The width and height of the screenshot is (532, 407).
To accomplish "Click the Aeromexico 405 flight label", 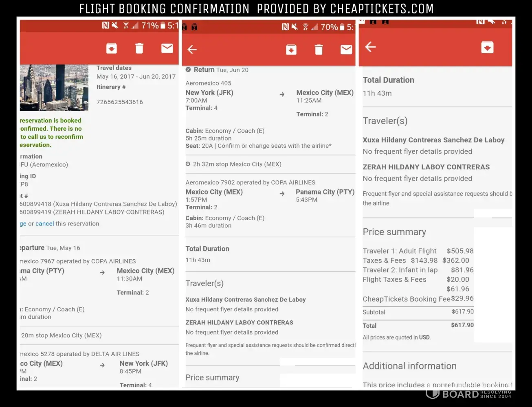I will tap(208, 83).
